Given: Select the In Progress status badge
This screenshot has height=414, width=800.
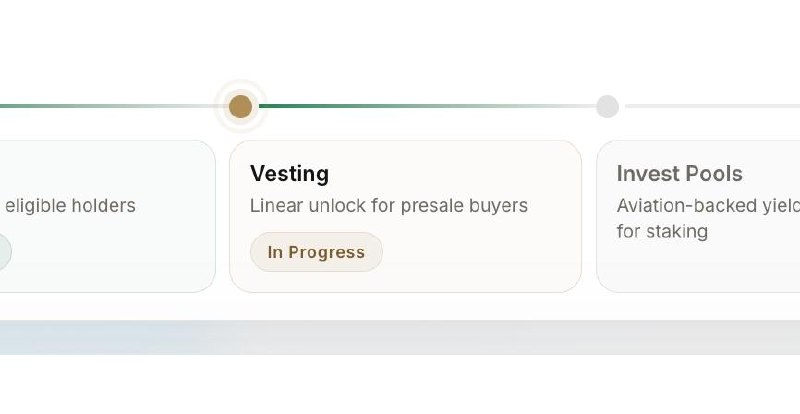Looking at the screenshot, I should [316, 252].
